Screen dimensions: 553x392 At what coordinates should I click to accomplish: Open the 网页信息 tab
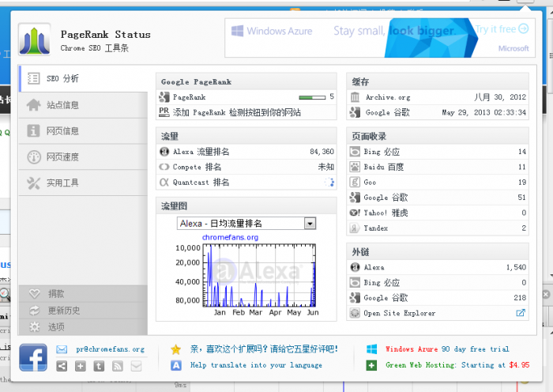(84, 131)
